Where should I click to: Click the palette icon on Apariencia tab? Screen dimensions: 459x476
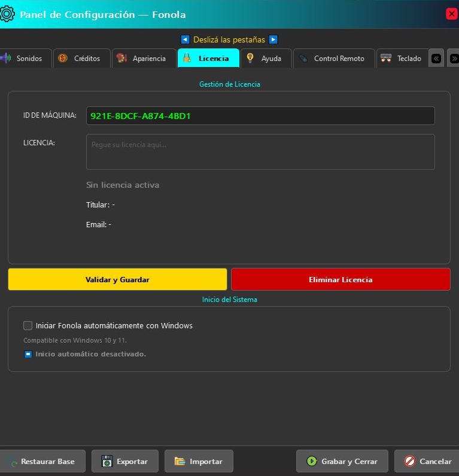click(x=121, y=58)
